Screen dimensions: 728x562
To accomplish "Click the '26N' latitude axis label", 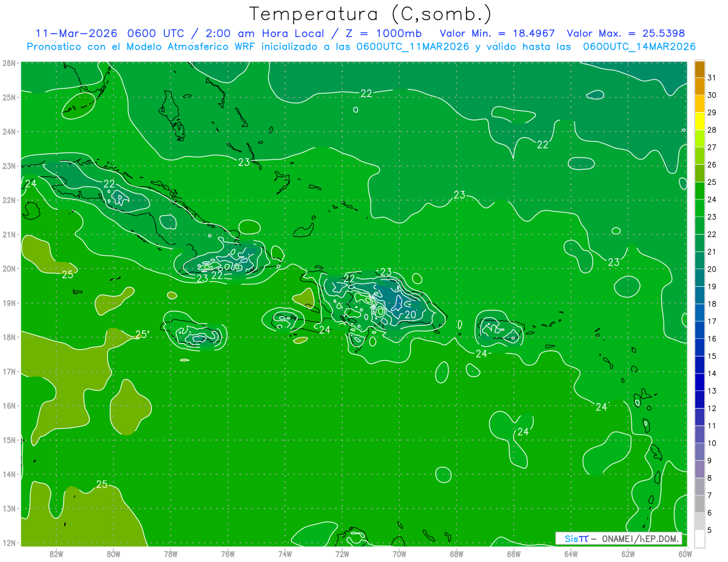I will [x=9, y=63].
